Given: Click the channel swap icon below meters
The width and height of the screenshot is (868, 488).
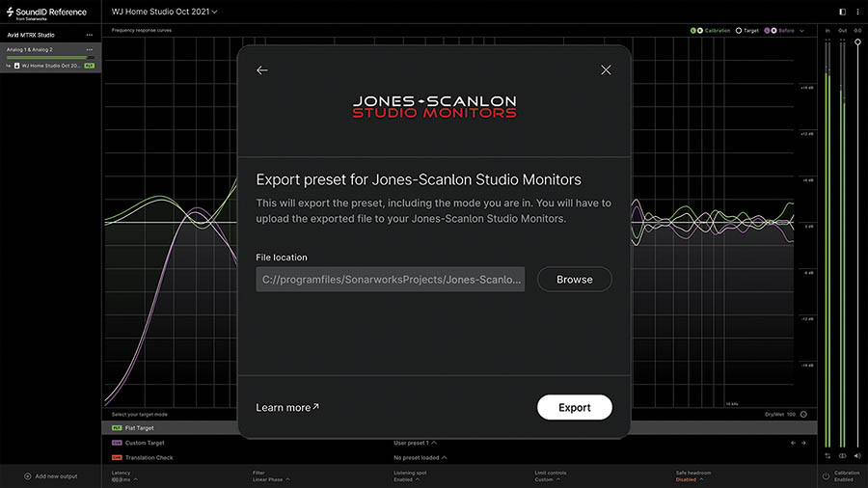Looking at the screenshot, I should click(827, 456).
